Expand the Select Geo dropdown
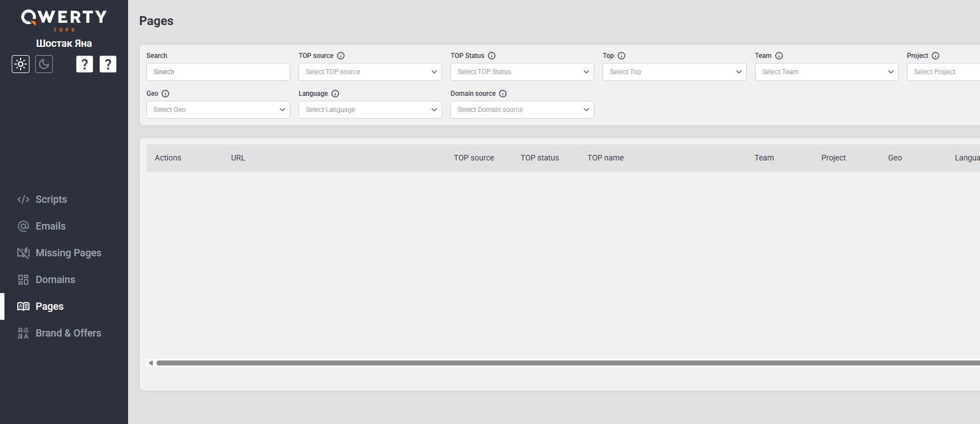980x424 pixels. (x=218, y=110)
